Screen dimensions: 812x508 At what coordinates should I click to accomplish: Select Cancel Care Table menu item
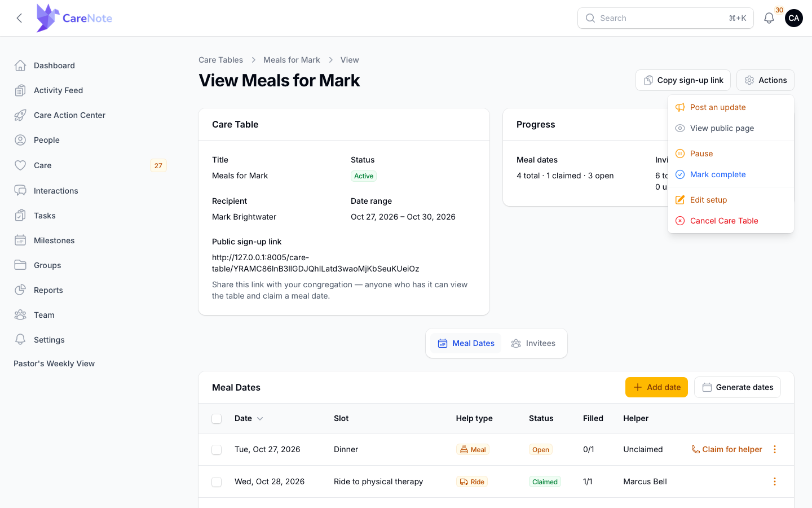(731, 221)
